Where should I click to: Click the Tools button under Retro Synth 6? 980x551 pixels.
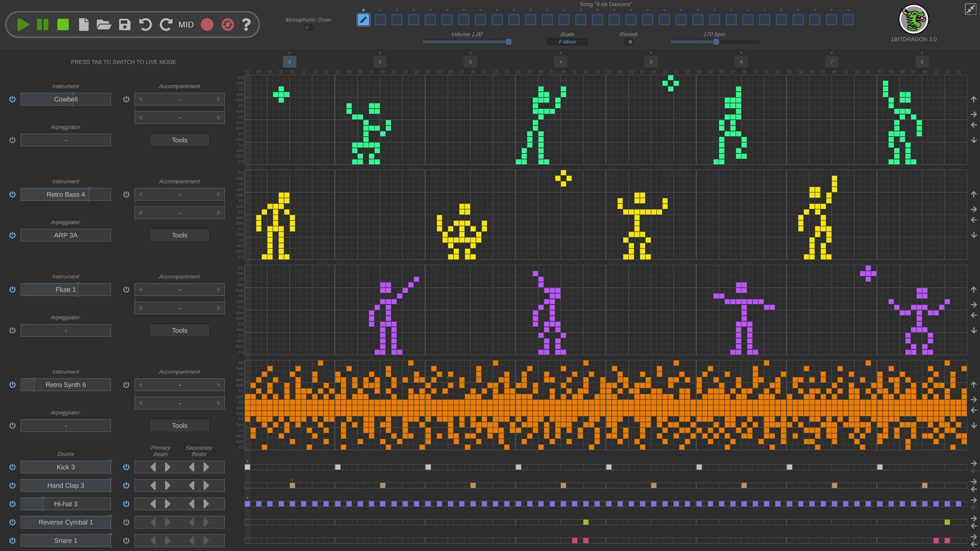(179, 425)
